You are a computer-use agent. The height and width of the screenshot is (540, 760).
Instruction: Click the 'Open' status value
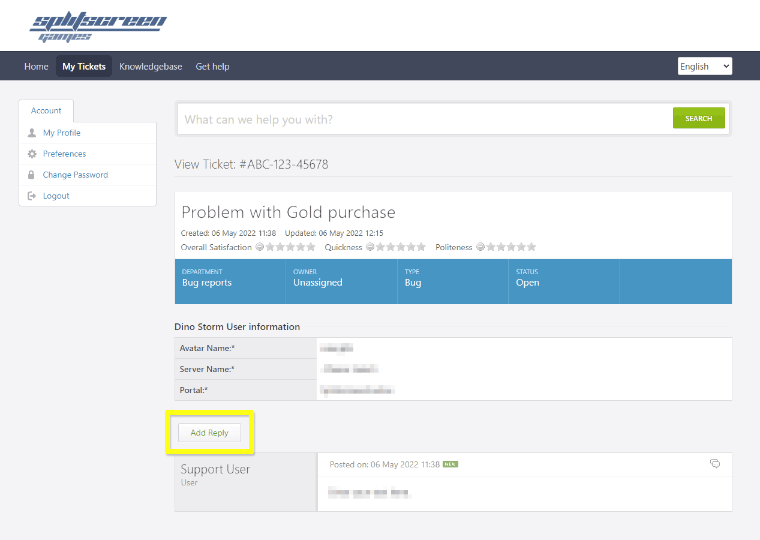coord(527,283)
